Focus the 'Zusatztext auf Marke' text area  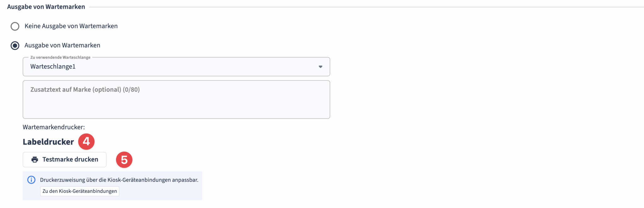pos(176,104)
